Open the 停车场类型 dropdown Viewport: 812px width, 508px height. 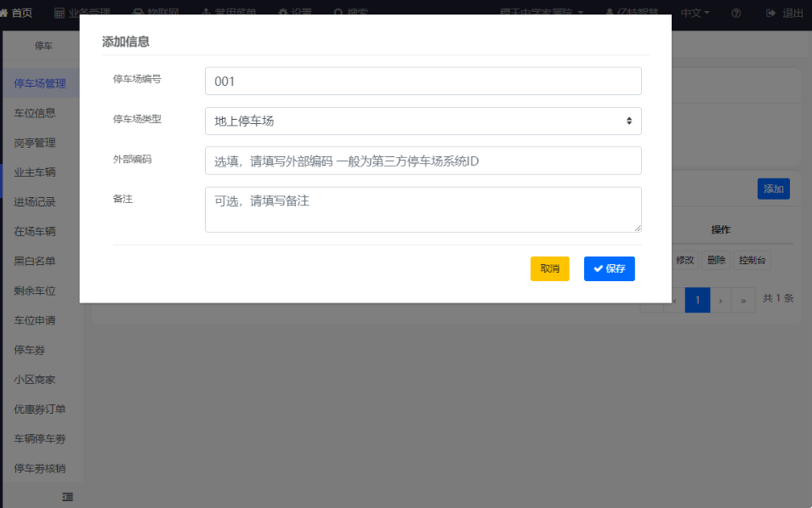pos(423,121)
